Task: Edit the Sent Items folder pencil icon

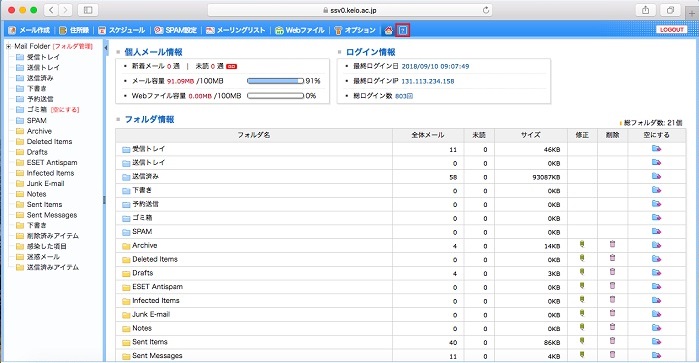Action: coord(582,341)
